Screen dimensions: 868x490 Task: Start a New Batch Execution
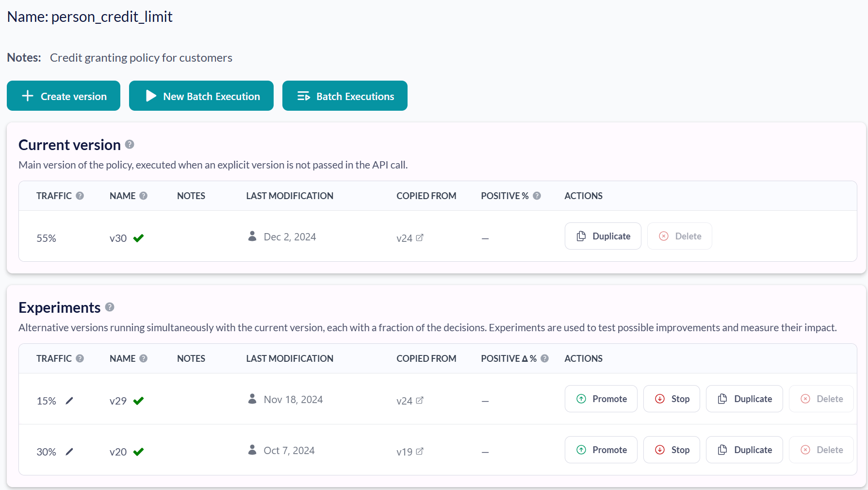201,96
